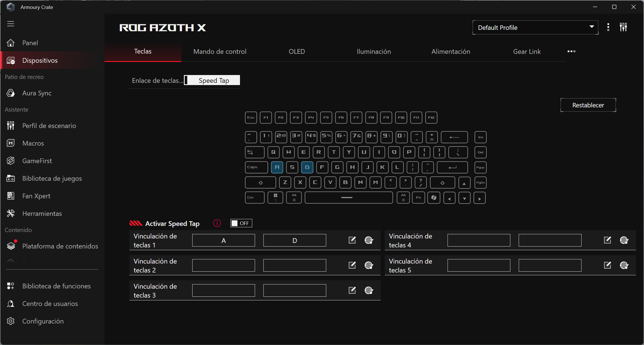Switch to the Alimentación tab
644x345 pixels.
point(451,52)
